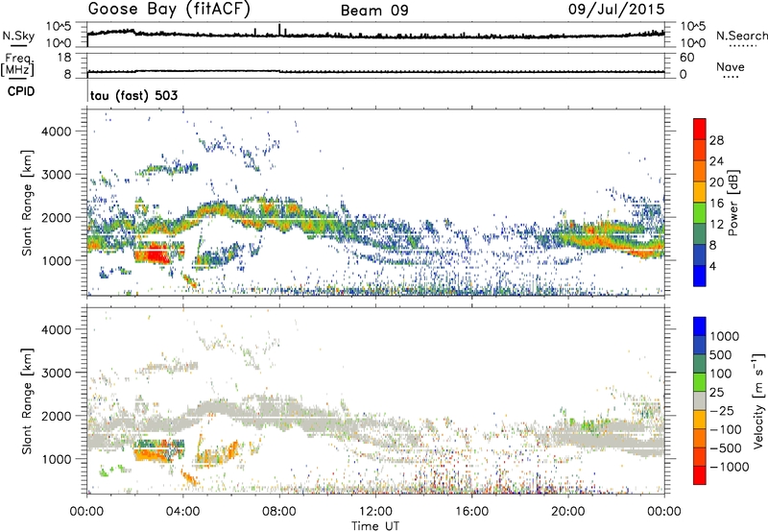Select the 12:00 time tick label
The width and height of the screenshot is (768, 532).
point(375,512)
